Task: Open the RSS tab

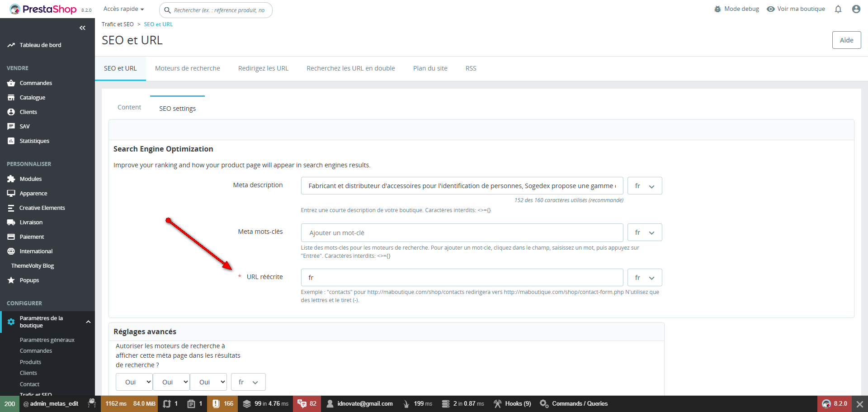Action: click(471, 68)
